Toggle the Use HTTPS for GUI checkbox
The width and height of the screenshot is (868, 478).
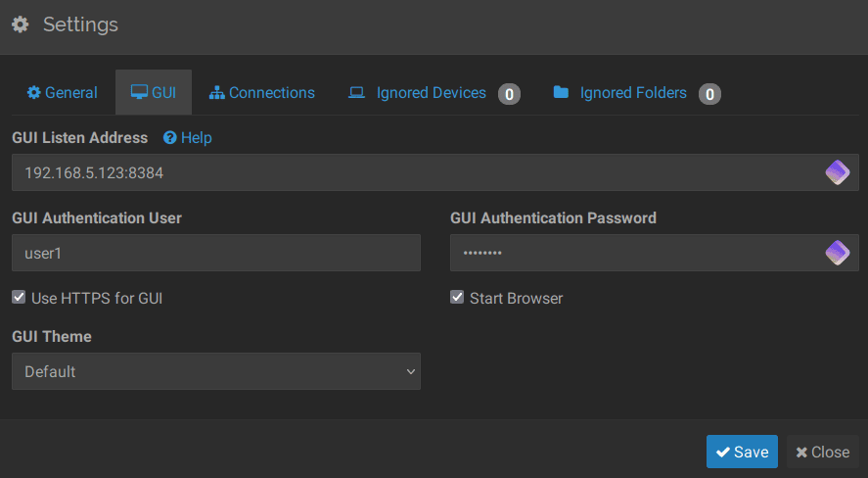coord(19,298)
